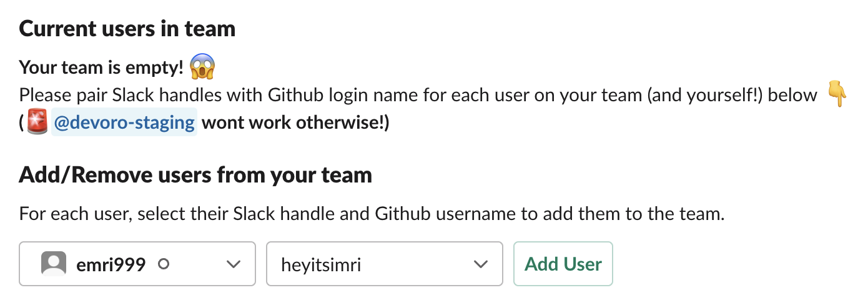This screenshot has width=868, height=295.
Task: Expand the Slack handle dropdown chevron
Action: click(x=233, y=264)
